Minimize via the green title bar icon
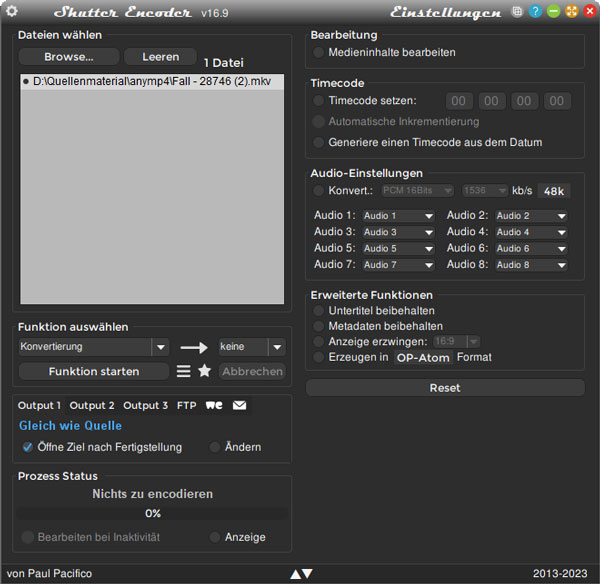The height and width of the screenshot is (584, 600). point(553,11)
